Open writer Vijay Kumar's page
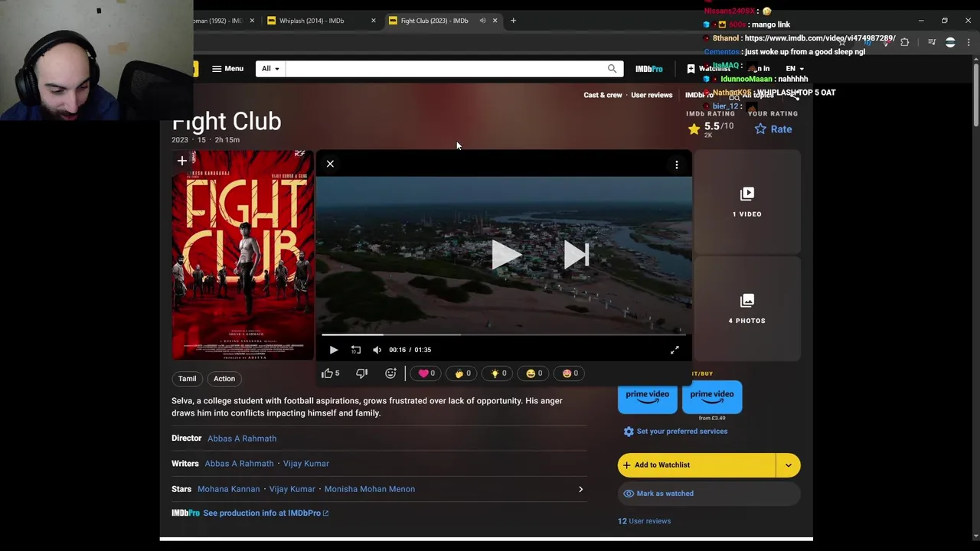 (x=306, y=464)
